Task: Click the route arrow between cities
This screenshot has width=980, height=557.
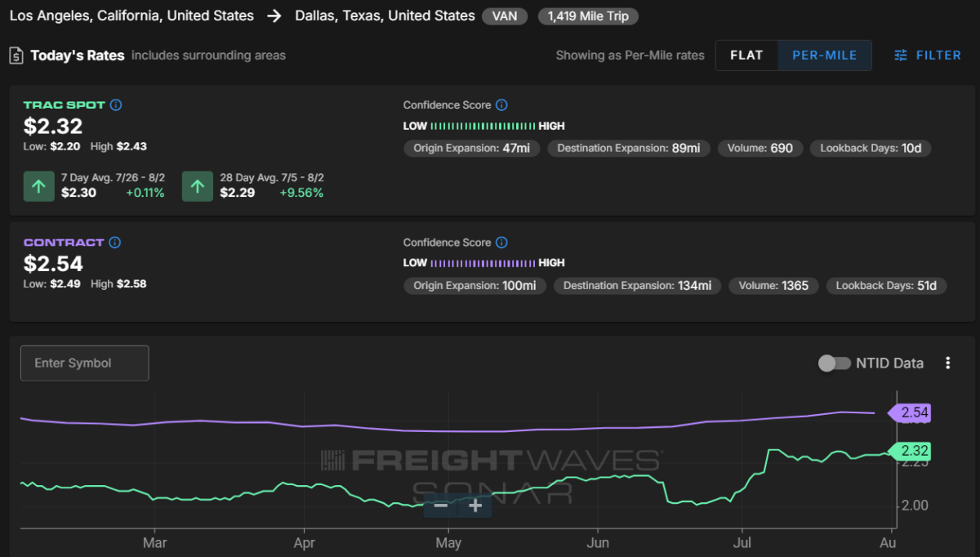Action: pos(274,16)
